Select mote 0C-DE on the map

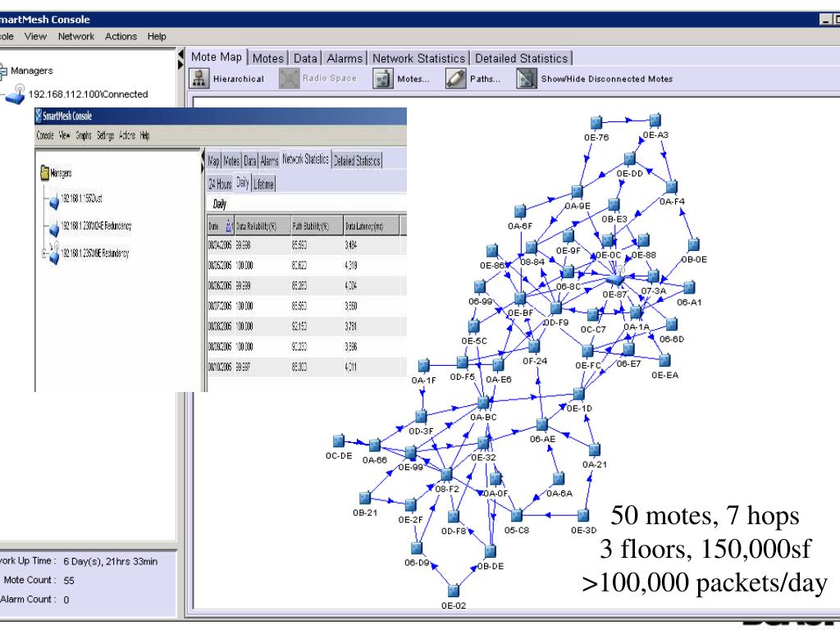[x=339, y=441]
